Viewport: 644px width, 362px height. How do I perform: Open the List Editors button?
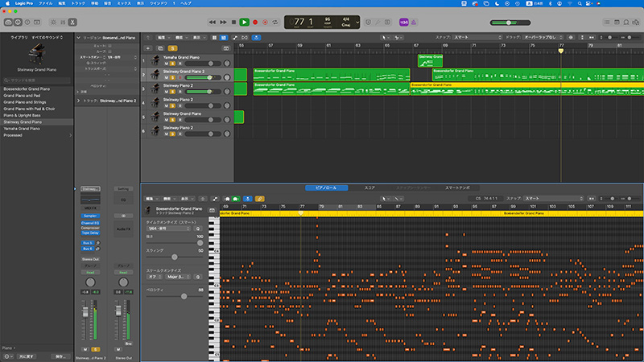click(x=607, y=23)
